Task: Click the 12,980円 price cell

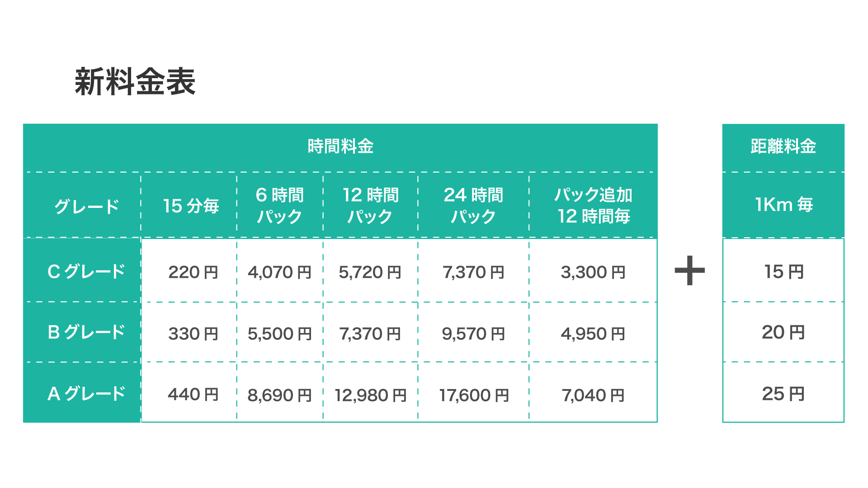Action: 370,395
